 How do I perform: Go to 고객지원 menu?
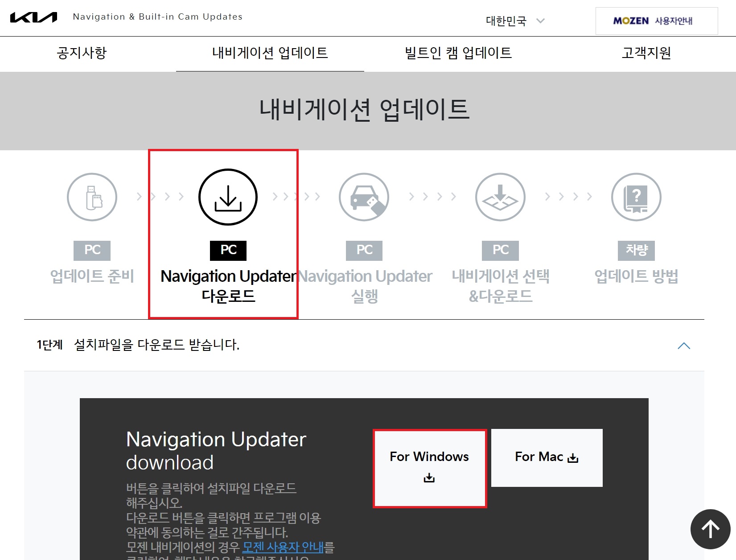(646, 53)
